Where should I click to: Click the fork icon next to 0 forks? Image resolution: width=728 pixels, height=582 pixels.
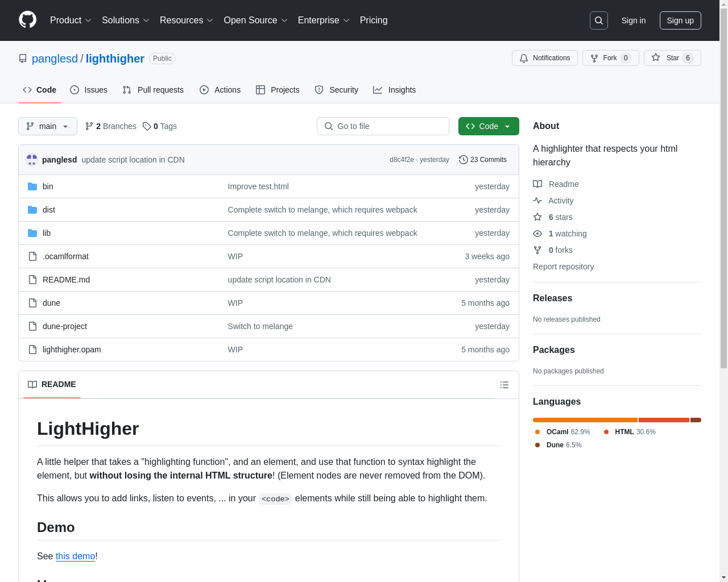coord(537,250)
